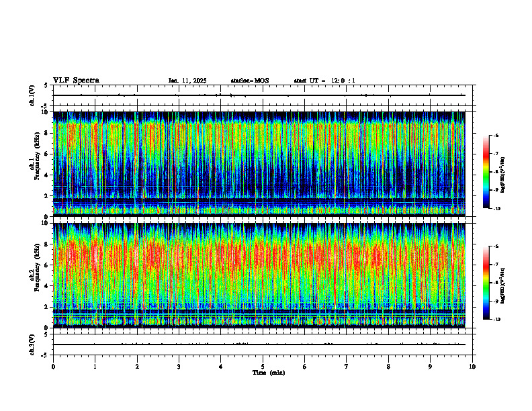Click the station=MOS header label
This screenshot has height=411, width=532.
tap(250, 81)
